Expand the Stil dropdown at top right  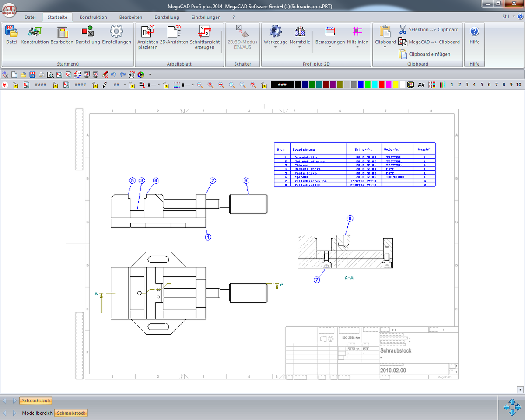(x=513, y=16)
